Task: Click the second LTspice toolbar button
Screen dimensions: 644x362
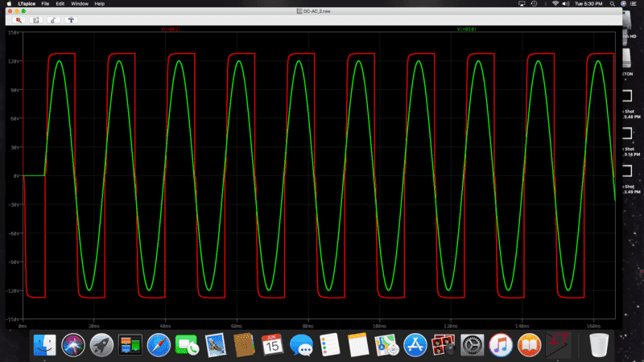Action: [x=36, y=19]
